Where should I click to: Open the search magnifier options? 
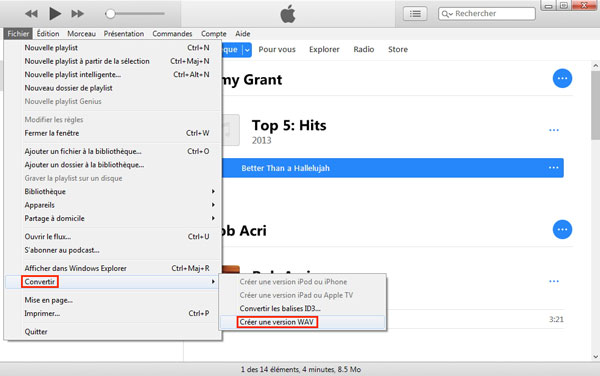click(447, 14)
